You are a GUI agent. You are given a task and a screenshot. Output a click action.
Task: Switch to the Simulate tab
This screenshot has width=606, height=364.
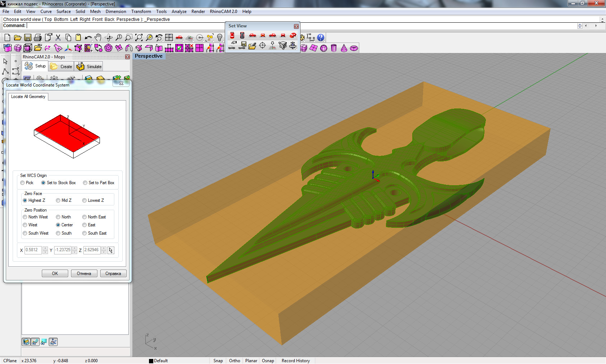coord(89,67)
